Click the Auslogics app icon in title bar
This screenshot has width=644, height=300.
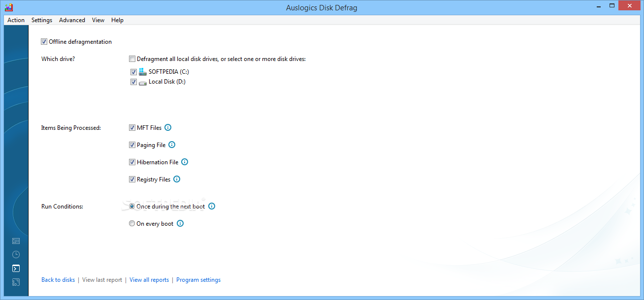point(9,7)
